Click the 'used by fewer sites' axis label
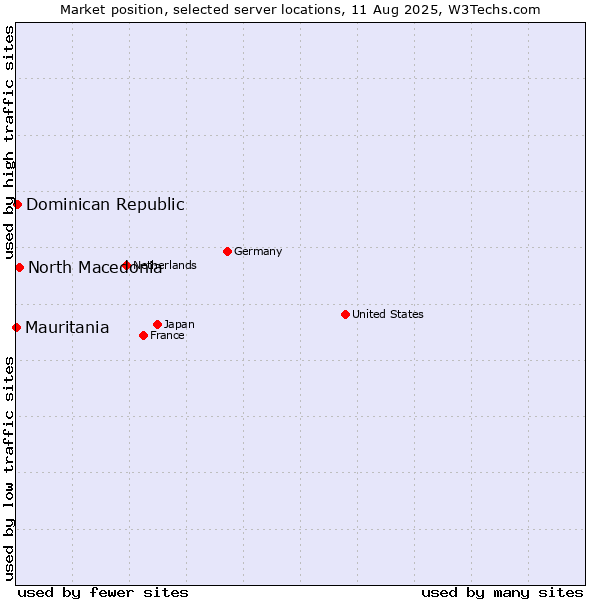 click(x=103, y=593)
